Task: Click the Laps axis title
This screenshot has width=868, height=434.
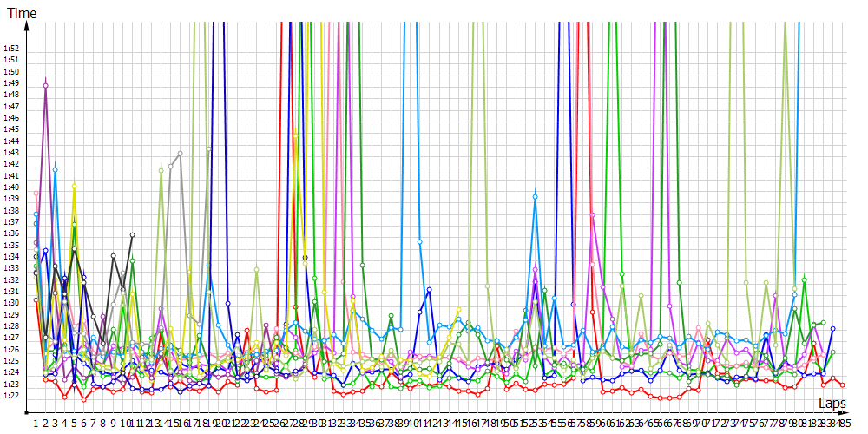Action: [x=832, y=404]
